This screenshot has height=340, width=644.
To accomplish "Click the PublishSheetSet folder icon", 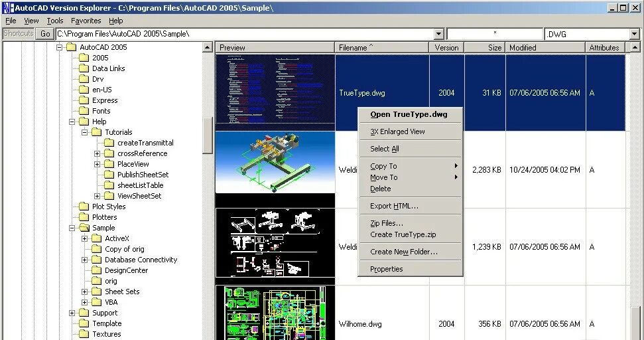I will click(109, 175).
